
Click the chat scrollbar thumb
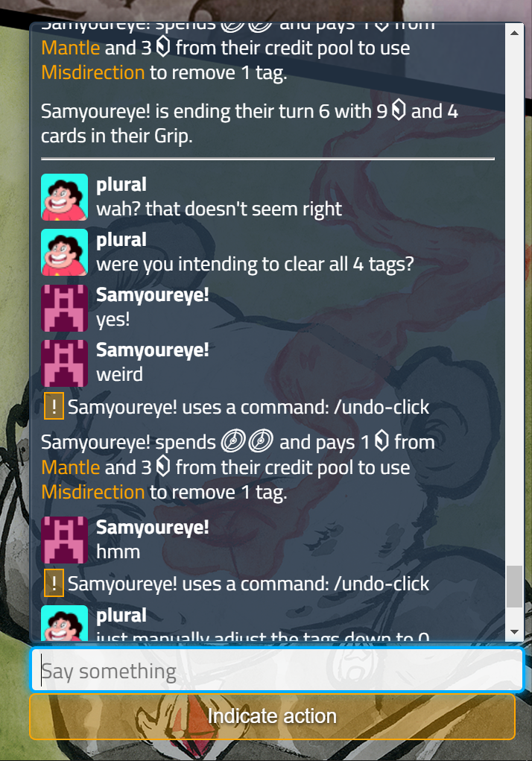[515, 587]
